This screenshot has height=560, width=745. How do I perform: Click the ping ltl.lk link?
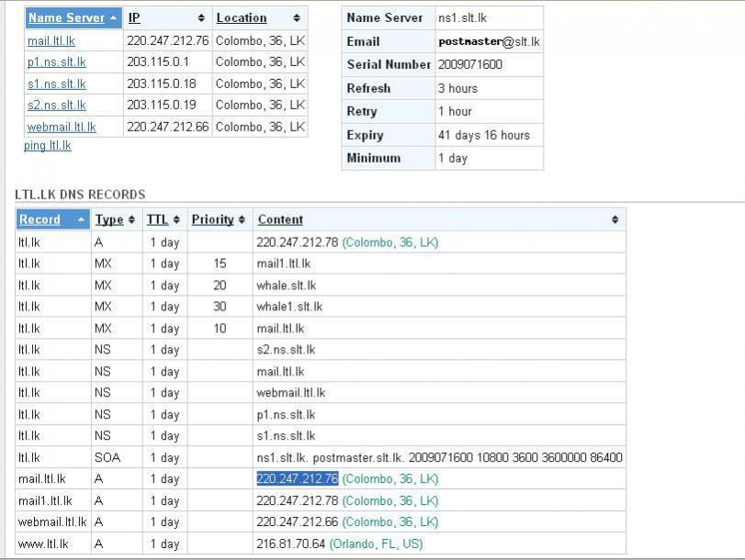click(x=48, y=145)
